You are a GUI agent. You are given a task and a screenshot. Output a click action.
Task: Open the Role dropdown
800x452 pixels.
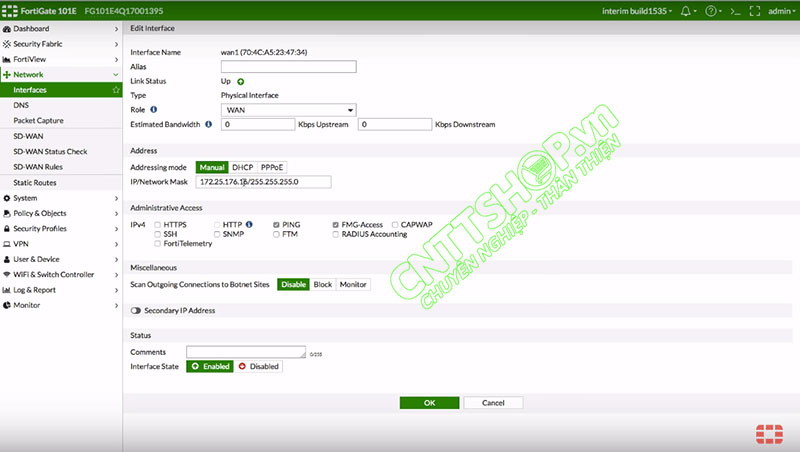coord(288,110)
